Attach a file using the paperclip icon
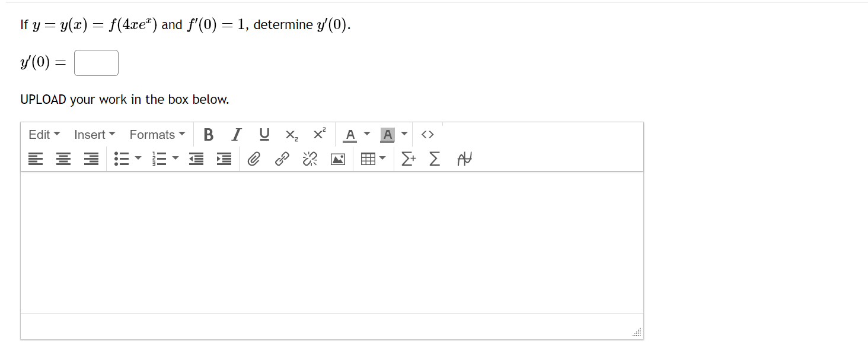 click(x=254, y=158)
